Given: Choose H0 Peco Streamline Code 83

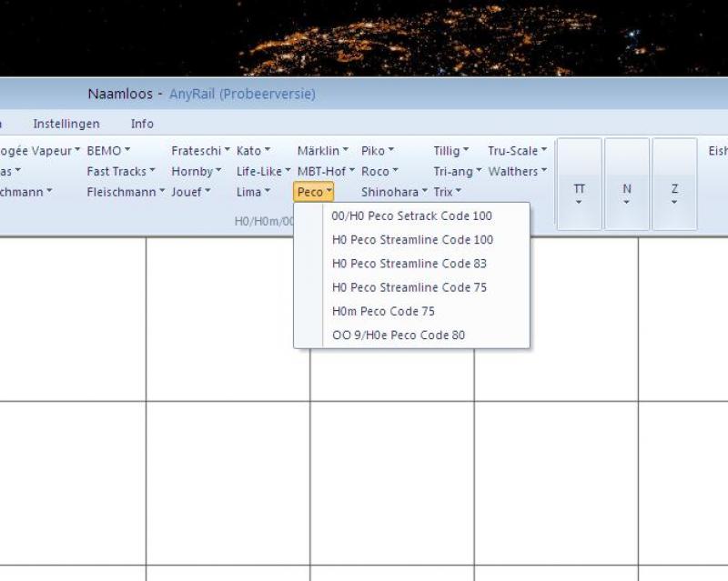Looking at the screenshot, I should (x=412, y=264).
